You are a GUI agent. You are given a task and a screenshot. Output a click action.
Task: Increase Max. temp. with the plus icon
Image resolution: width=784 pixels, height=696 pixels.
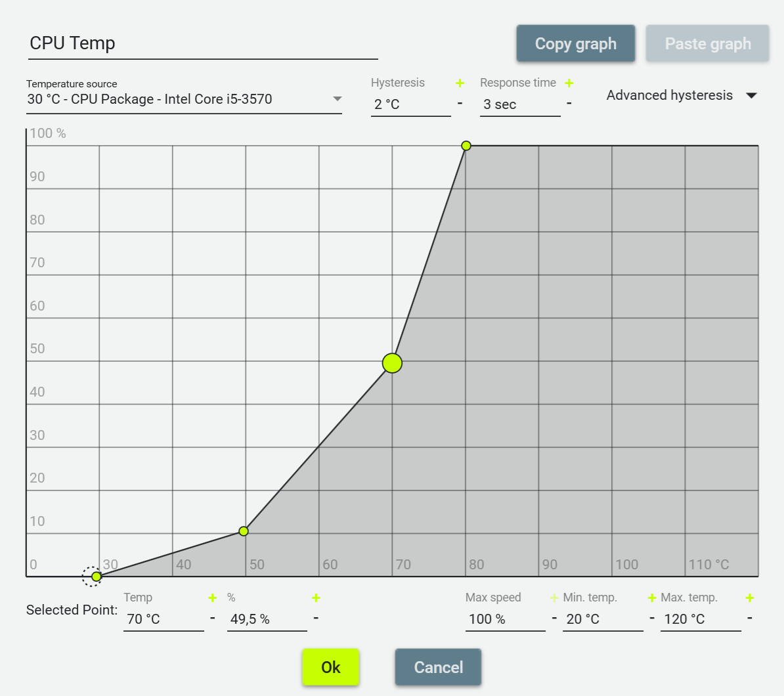point(749,598)
